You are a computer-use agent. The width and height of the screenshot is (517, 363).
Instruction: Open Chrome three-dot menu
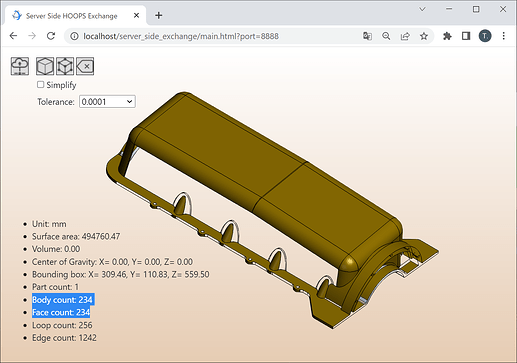[504, 36]
